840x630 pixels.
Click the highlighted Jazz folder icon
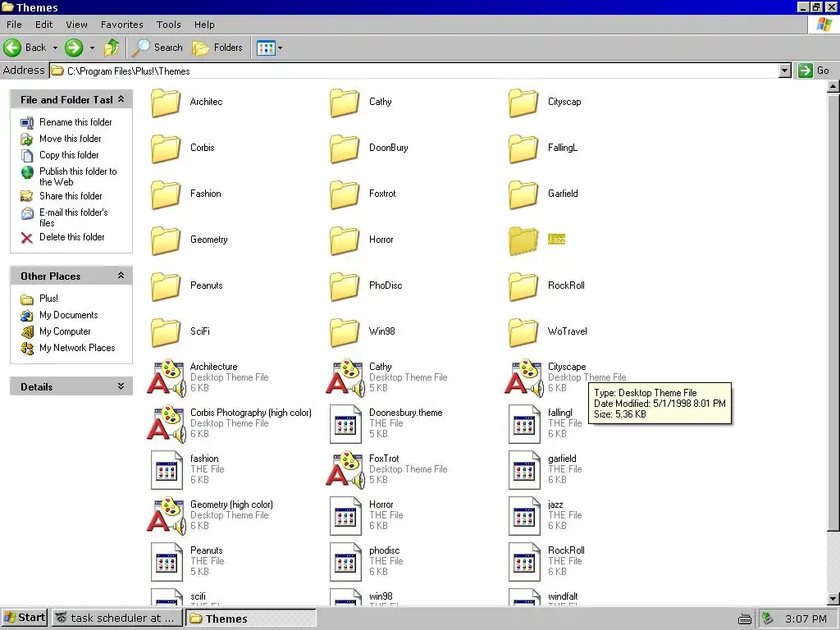(523, 240)
